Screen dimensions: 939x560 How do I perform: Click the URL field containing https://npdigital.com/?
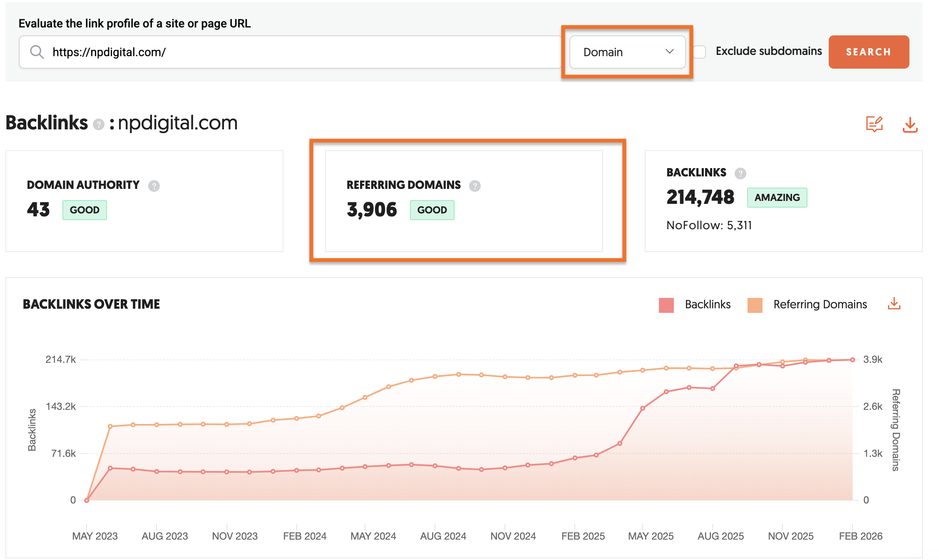point(290,52)
